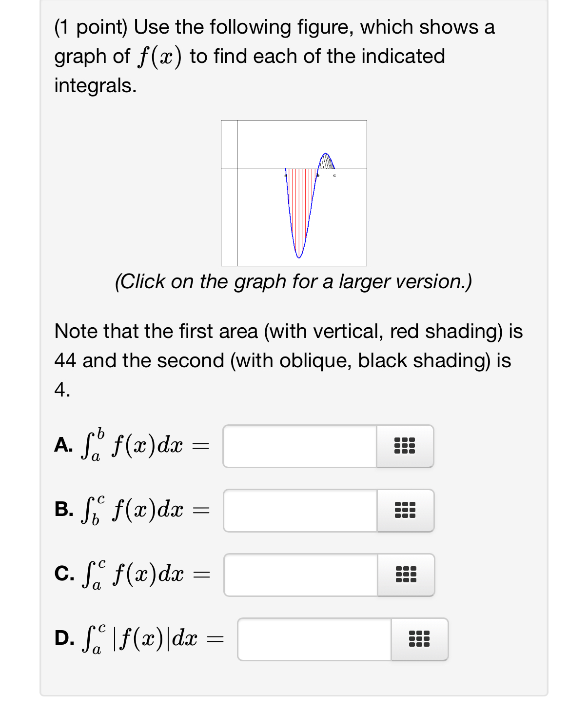Click the graph to view a larger version

tap(294, 193)
